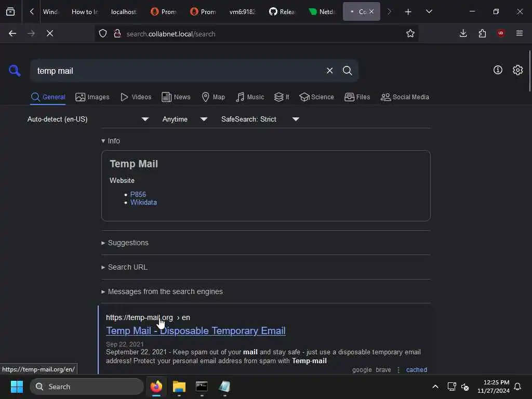Click the muted volume tray icon
532x399 pixels.
coord(465,387)
